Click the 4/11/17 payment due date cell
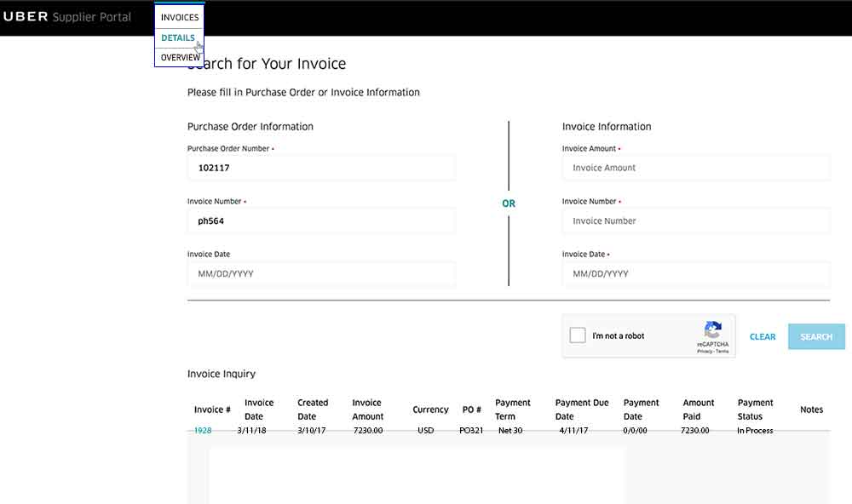The height and width of the screenshot is (504, 852). 573,430
